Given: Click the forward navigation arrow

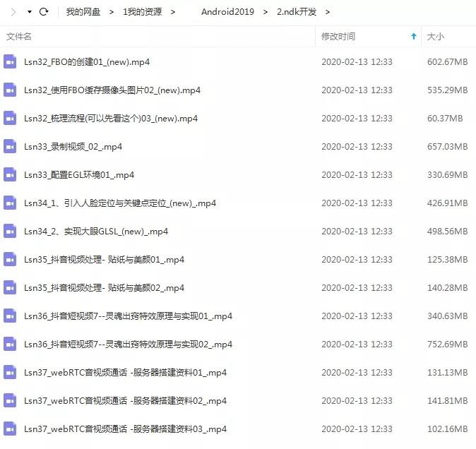Looking at the screenshot, I should 13,12.
